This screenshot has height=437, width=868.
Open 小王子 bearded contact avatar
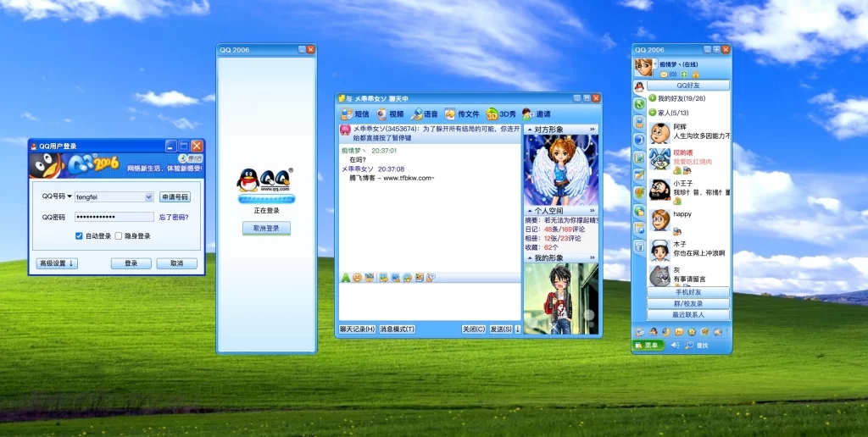point(659,190)
